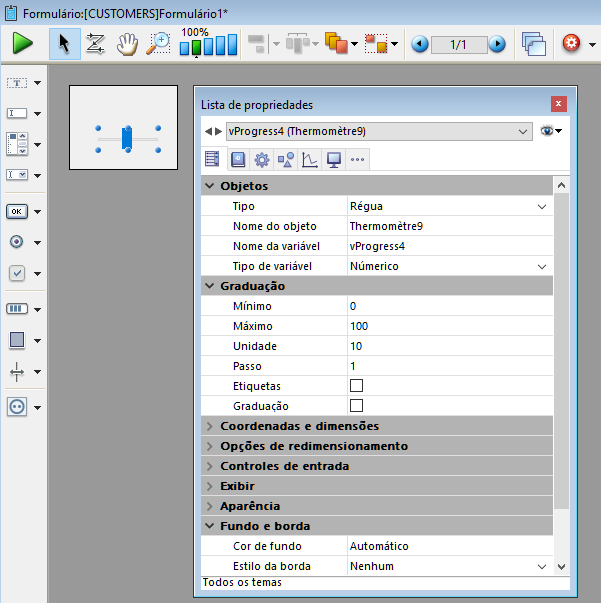Activate the hand pan tool
The width and height of the screenshot is (601, 603).
coord(127,43)
